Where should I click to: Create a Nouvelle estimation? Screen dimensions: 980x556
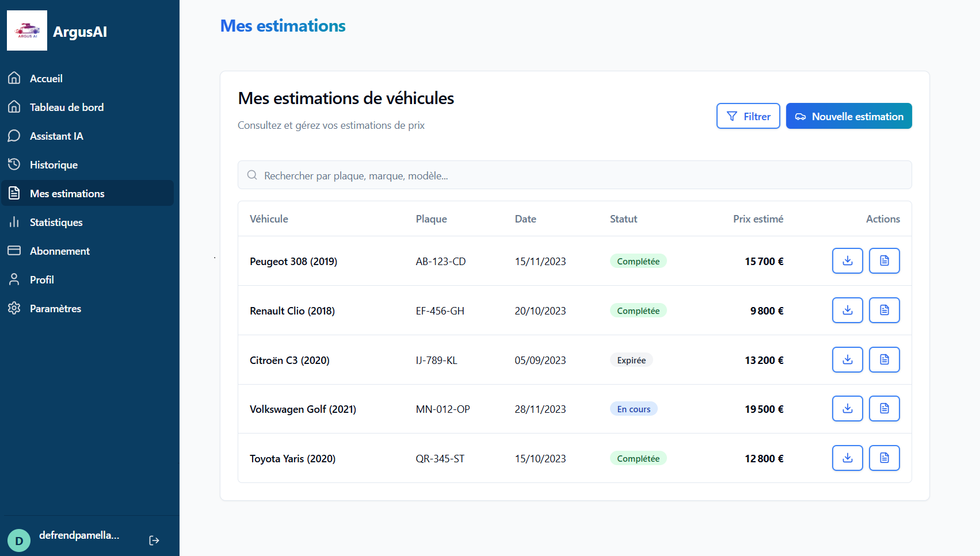(x=849, y=116)
